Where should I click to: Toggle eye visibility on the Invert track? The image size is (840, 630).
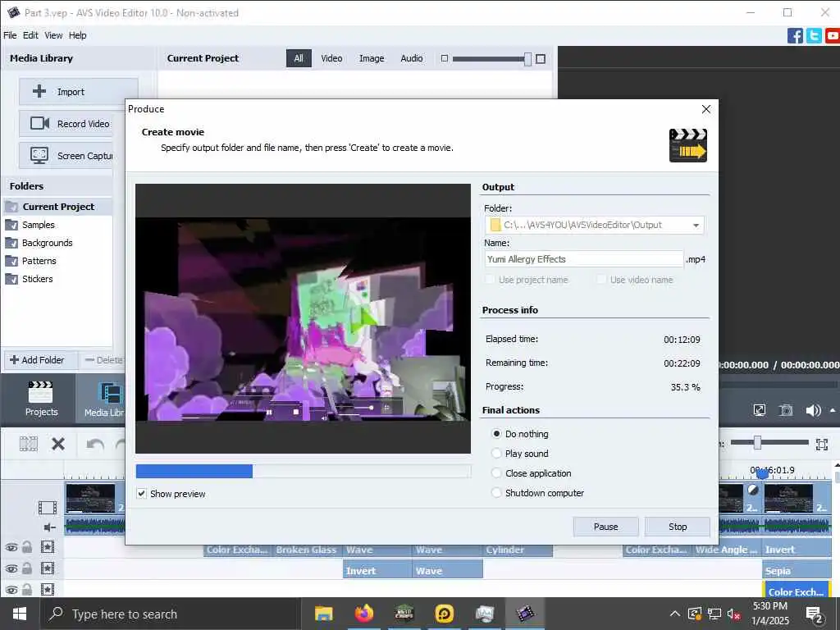point(11,569)
